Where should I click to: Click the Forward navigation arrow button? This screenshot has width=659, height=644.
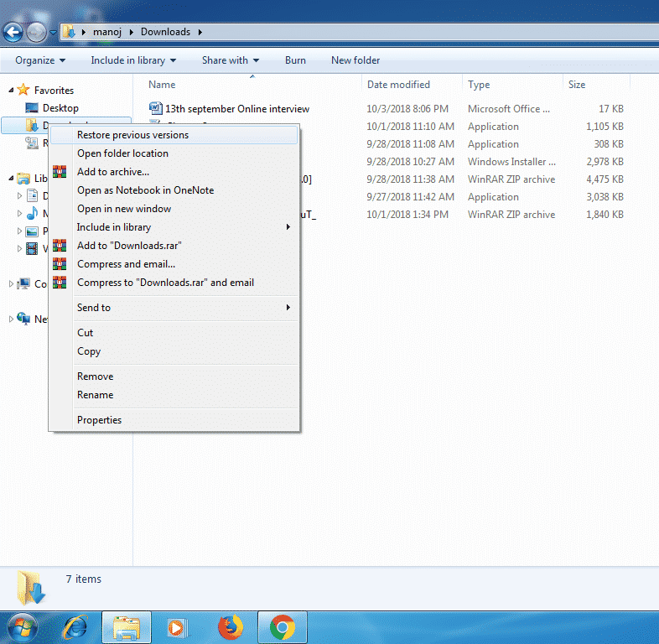point(37,32)
